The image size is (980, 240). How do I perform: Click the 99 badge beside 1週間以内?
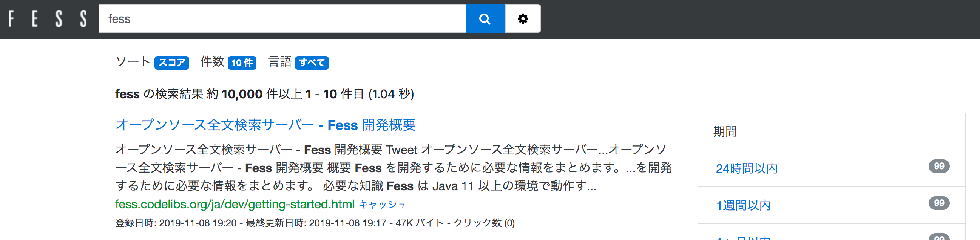[x=938, y=203]
